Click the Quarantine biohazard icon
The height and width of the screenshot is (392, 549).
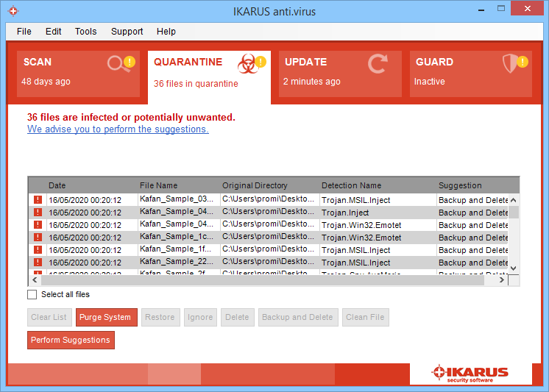pyautogui.click(x=247, y=64)
